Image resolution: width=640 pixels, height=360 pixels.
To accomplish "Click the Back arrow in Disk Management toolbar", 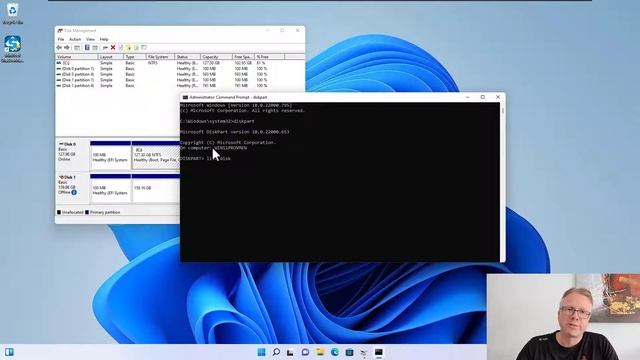I will coord(59,48).
